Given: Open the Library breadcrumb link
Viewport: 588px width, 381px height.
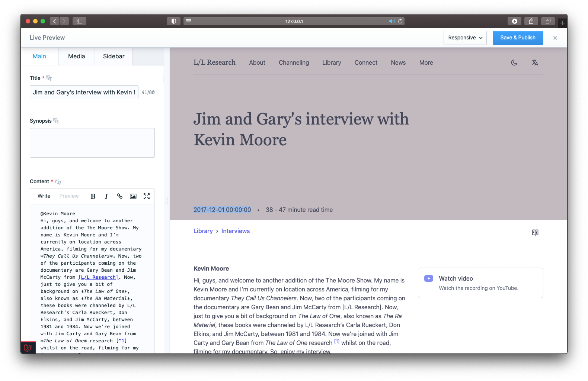Looking at the screenshot, I should [203, 231].
